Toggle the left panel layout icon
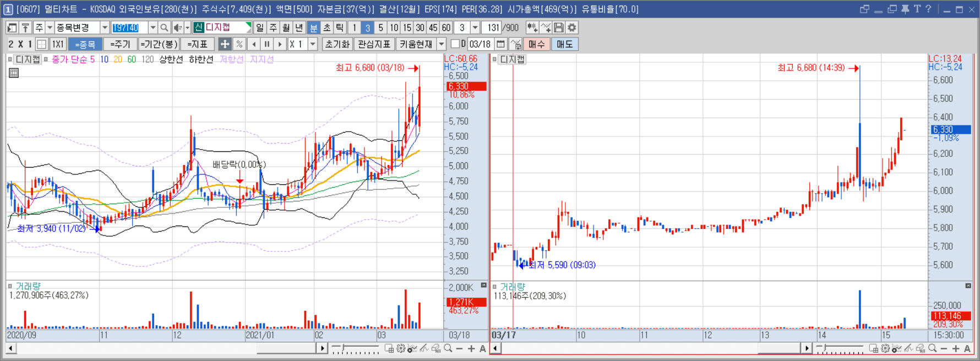980x361 pixels. tap(12, 28)
